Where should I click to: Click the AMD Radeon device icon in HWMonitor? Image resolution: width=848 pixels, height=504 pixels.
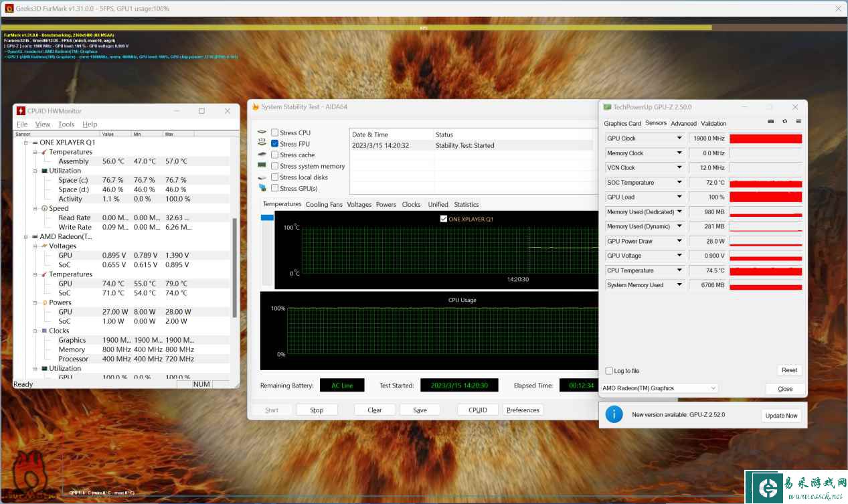35,237
